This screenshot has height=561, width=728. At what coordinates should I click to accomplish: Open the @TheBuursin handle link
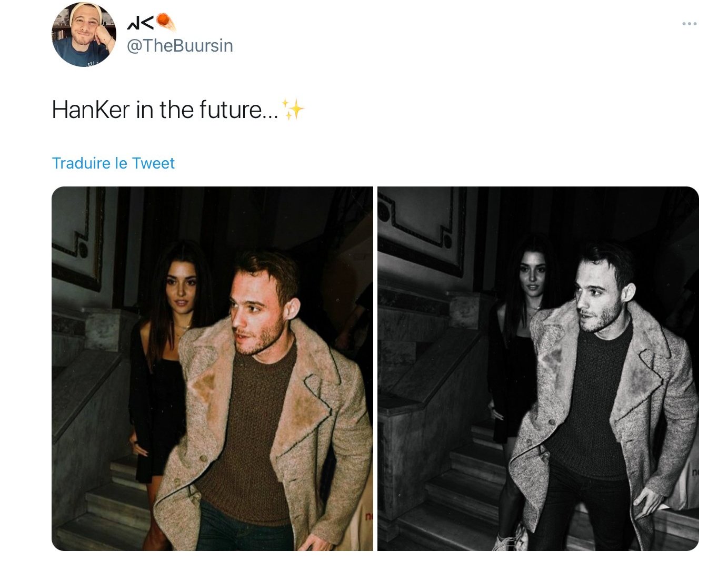[179, 46]
